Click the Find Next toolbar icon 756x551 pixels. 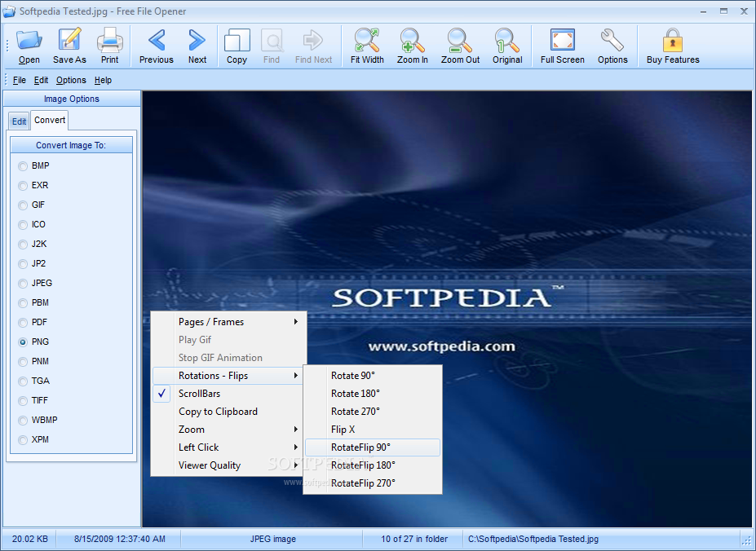tap(313, 40)
